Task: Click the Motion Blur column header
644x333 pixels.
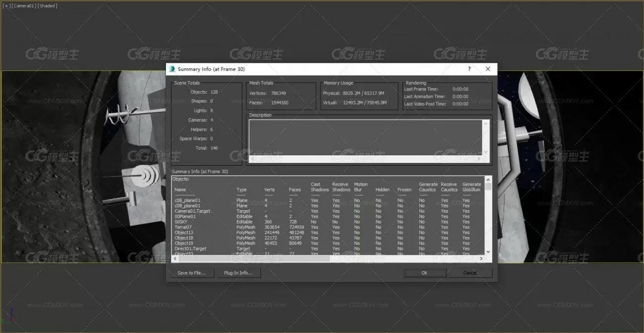Action: pos(361,187)
